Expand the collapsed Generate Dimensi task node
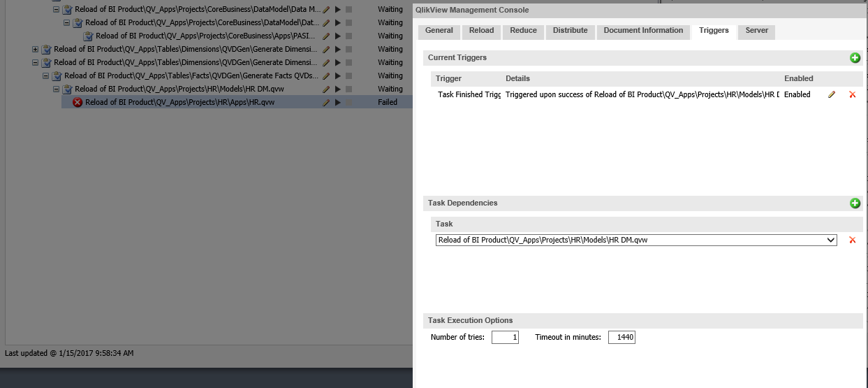This screenshot has width=868, height=388. (x=36, y=49)
